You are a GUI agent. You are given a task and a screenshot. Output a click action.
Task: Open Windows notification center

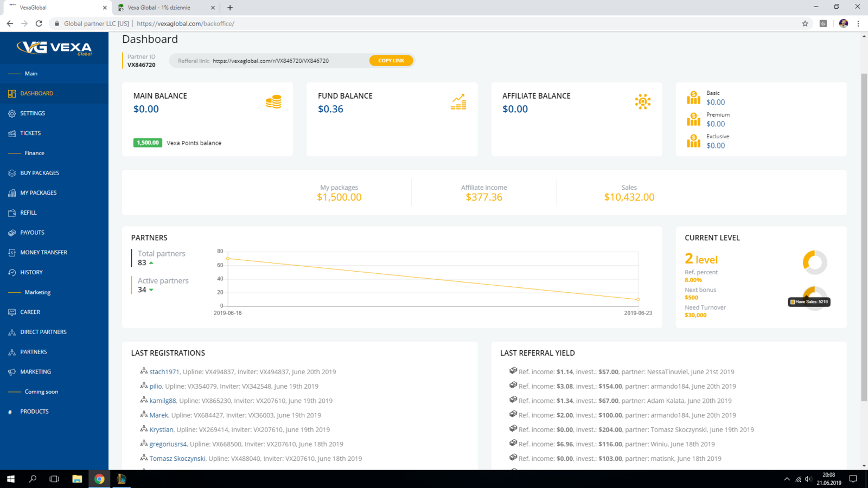click(x=853, y=479)
